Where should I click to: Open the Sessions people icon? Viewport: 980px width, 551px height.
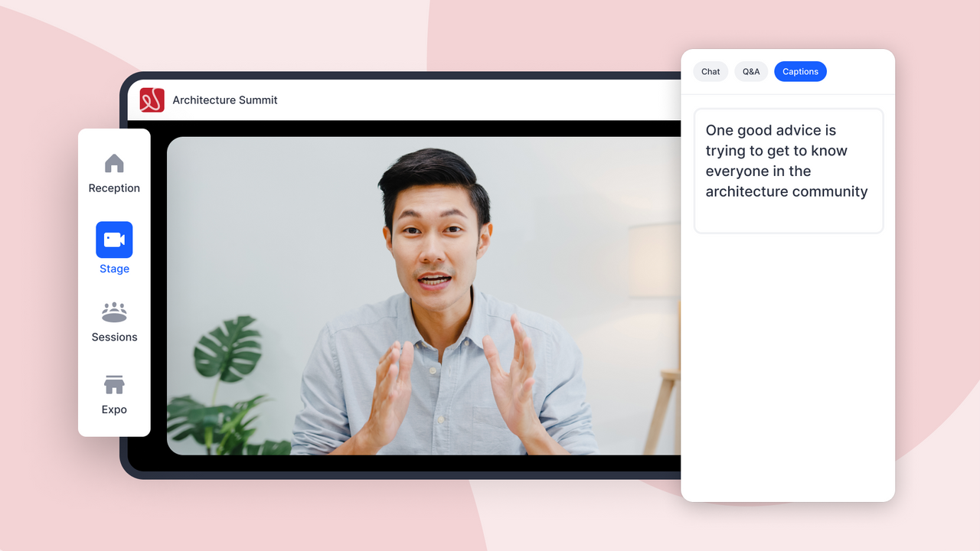114,312
